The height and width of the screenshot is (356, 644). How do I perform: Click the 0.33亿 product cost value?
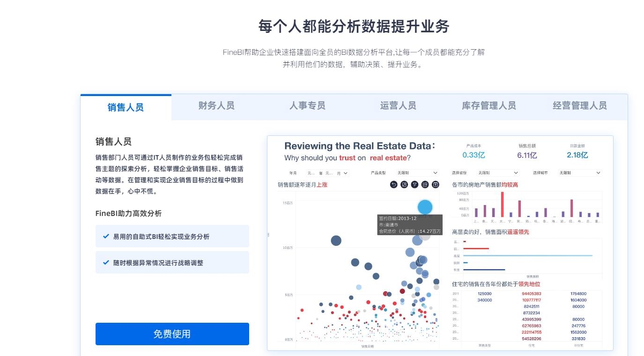pos(474,155)
